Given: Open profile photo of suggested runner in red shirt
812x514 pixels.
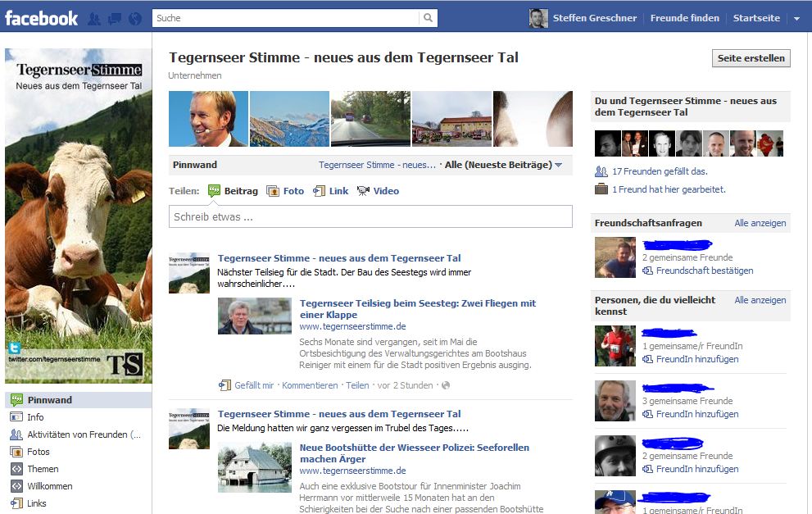Looking at the screenshot, I should pos(615,346).
